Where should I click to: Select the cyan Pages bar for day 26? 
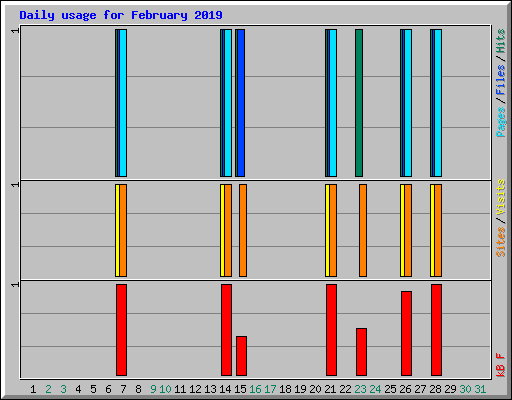pyautogui.click(x=408, y=103)
